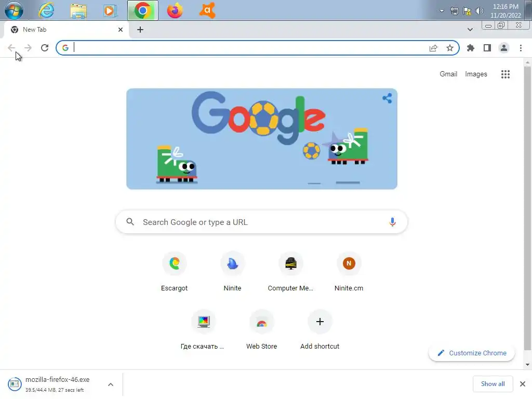Open the Web Store shortcut
This screenshot has height=399, width=532.
262,329
